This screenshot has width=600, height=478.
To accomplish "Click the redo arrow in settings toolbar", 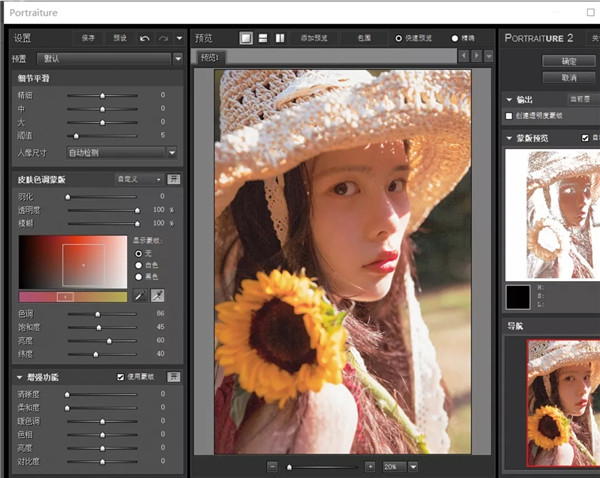I will [x=163, y=38].
